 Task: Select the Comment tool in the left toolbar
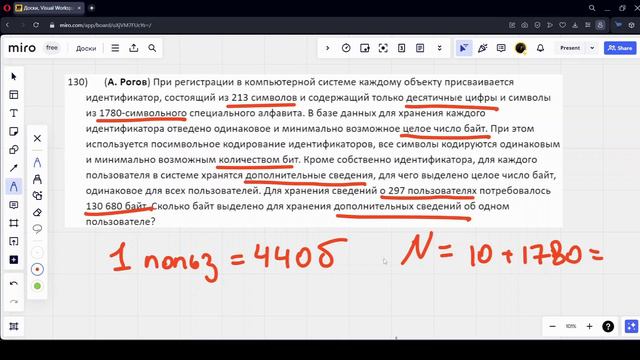pos(13,205)
